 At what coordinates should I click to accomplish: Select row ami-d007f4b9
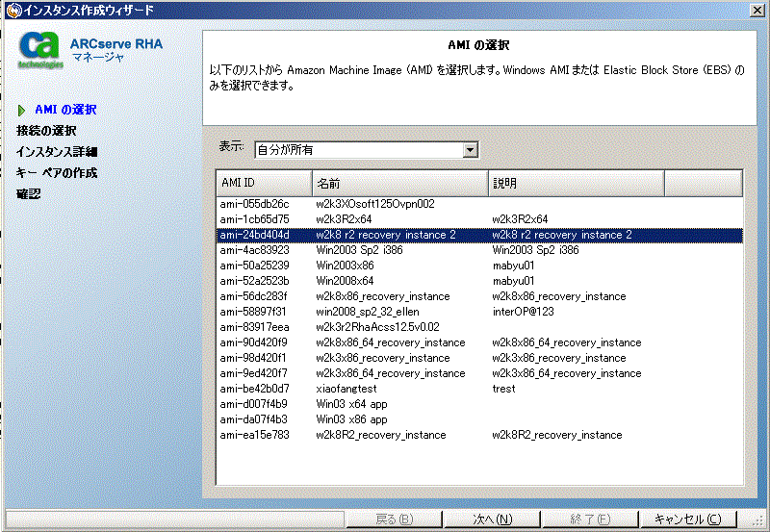click(x=479, y=404)
